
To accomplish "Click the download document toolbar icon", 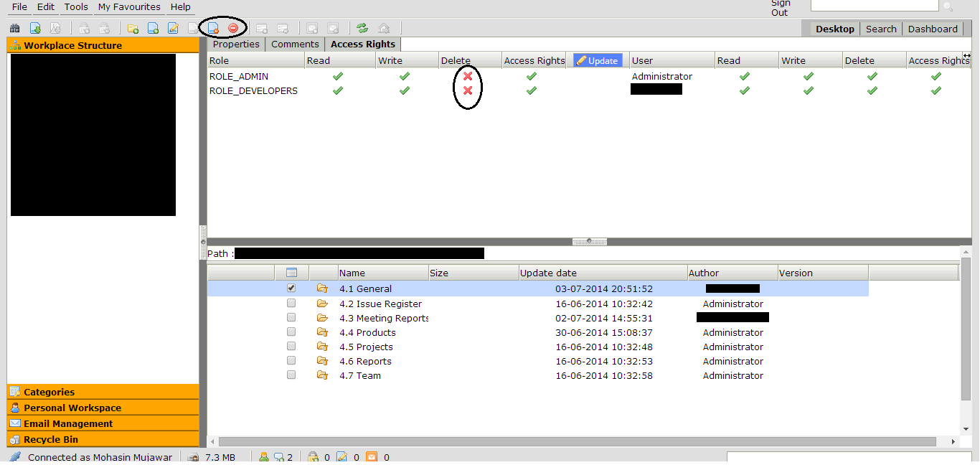I will click(x=35, y=29).
